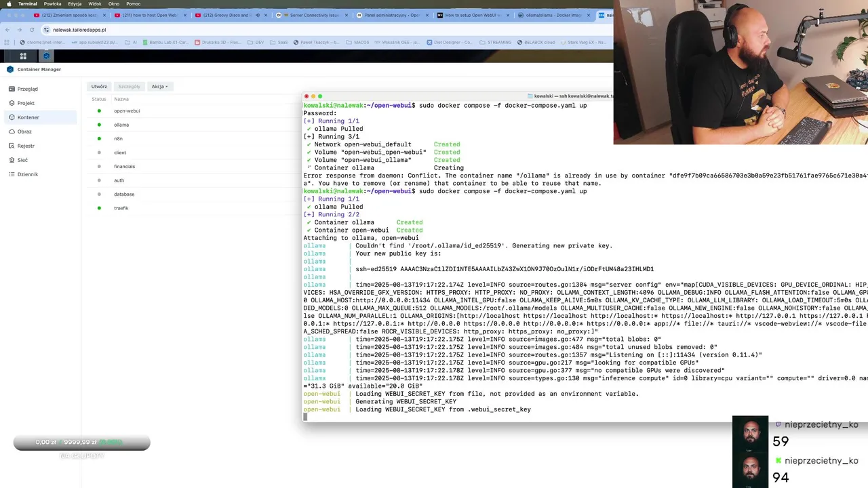
Task: Click the Utwórz button
Action: pos(99,86)
